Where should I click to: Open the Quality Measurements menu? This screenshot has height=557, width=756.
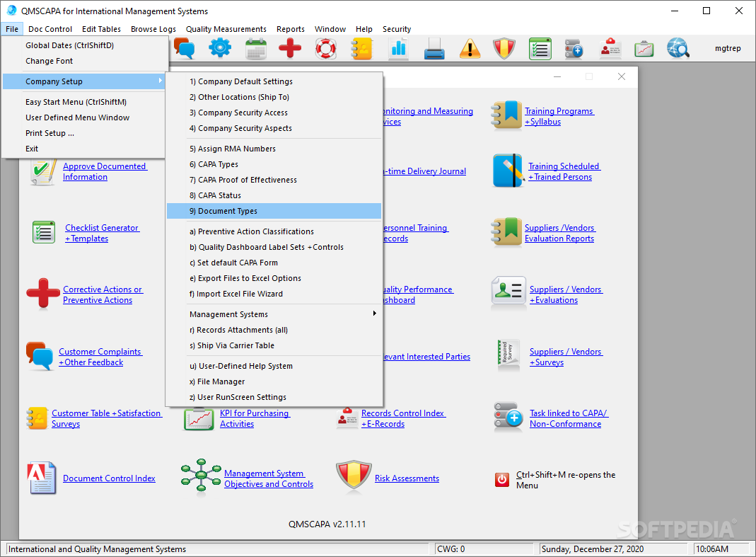226,29
